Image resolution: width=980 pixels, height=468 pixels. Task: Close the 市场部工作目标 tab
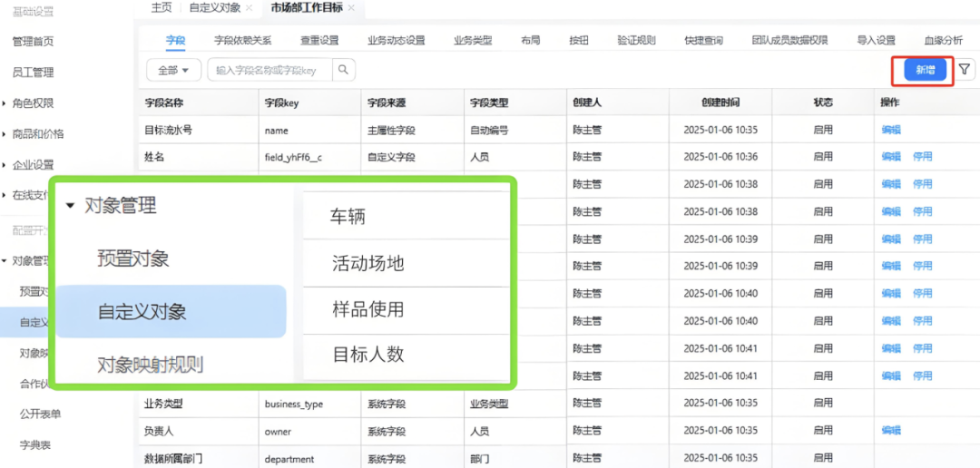pyautogui.click(x=350, y=7)
